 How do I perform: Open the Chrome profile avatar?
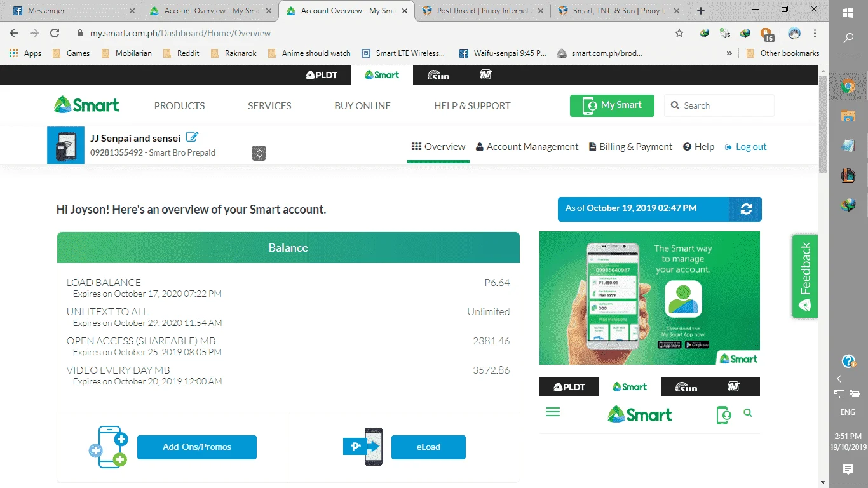[x=794, y=33]
